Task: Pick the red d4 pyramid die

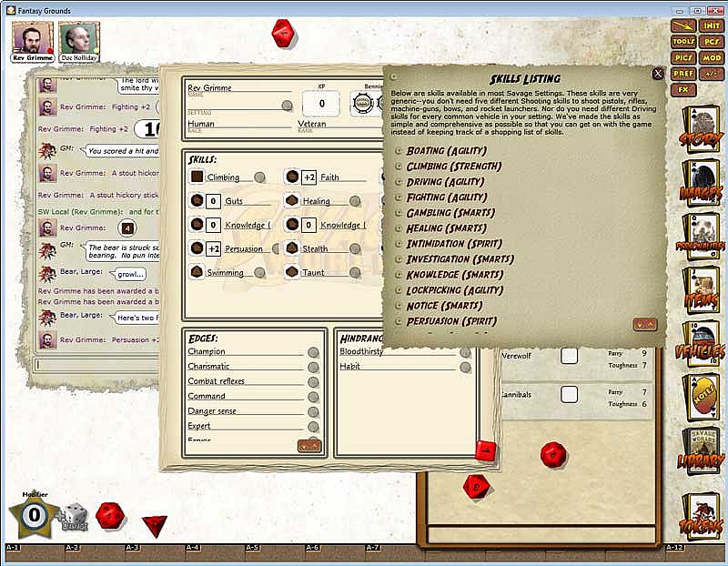Action: [x=155, y=525]
